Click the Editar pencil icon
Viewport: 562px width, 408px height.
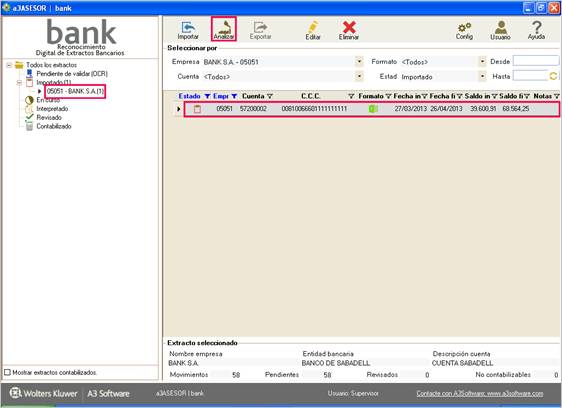click(x=313, y=30)
